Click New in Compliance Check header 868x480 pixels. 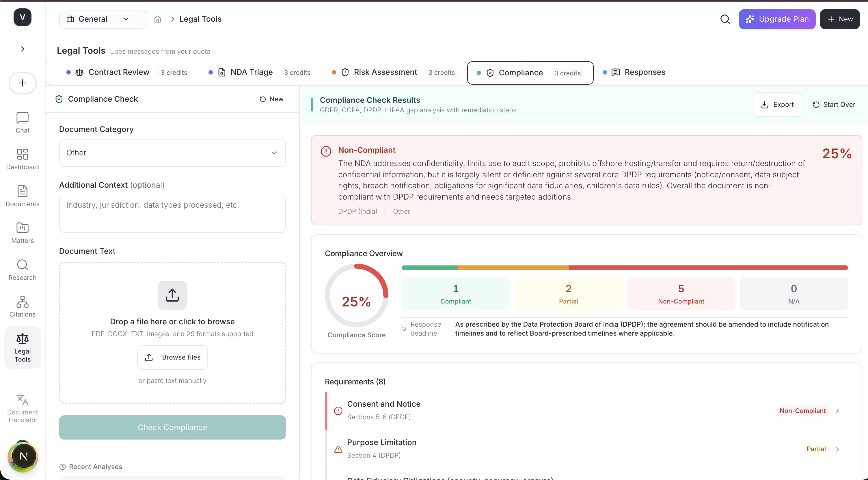(272, 99)
